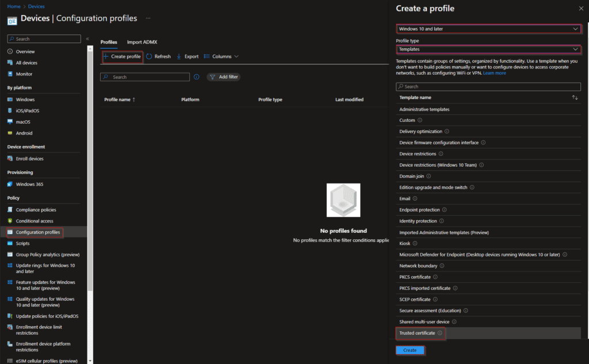Collapse the left navigation menu
The image size is (589, 364).
(87, 39)
